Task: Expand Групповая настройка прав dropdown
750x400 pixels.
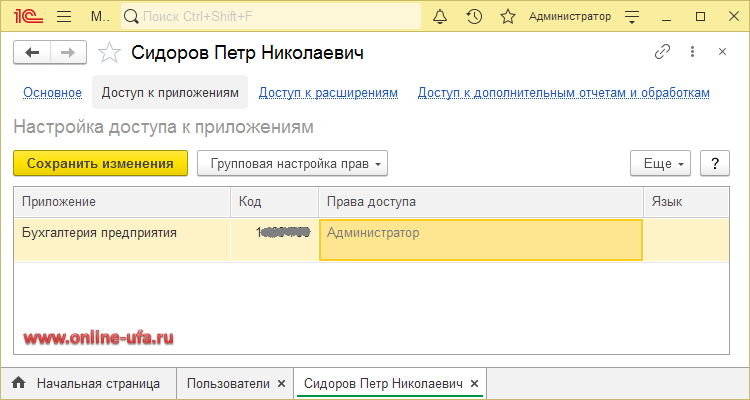Action: 292,163
